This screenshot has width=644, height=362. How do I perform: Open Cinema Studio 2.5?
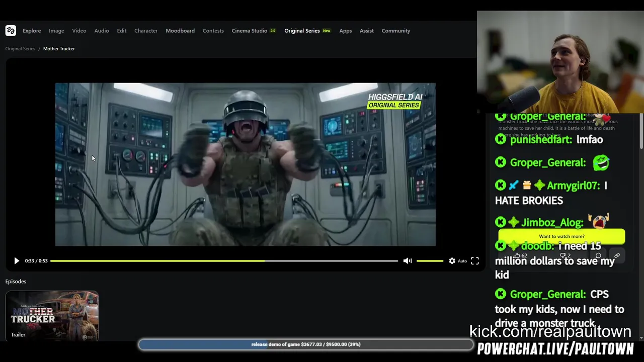pyautogui.click(x=254, y=31)
